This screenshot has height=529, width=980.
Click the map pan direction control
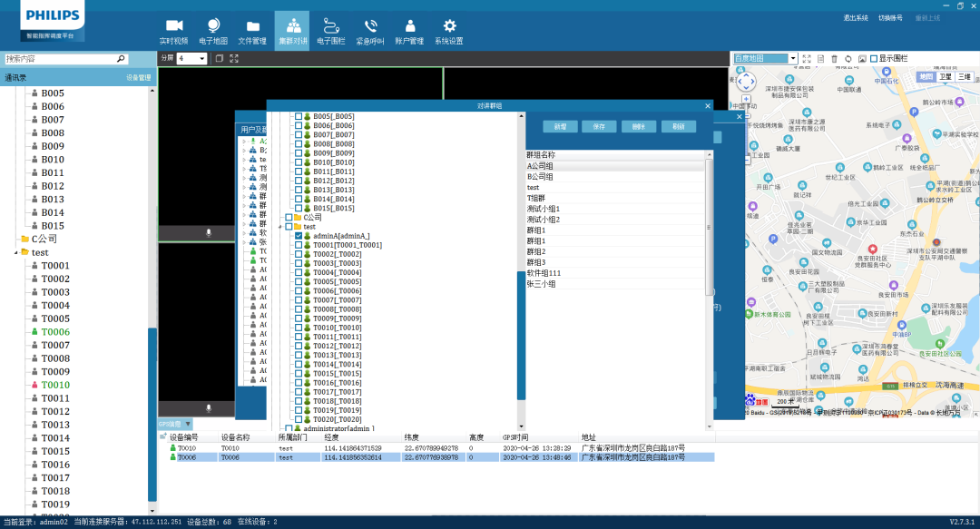pos(746,82)
